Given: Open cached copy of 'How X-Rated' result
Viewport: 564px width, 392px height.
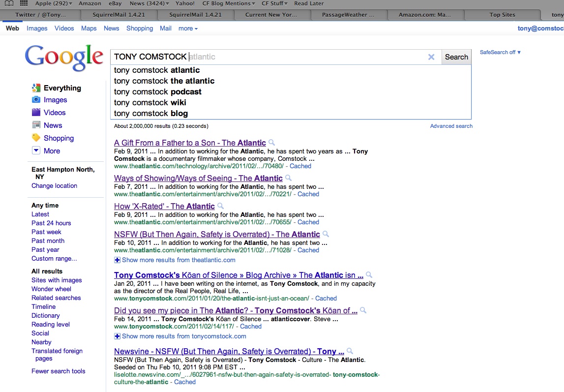Looking at the screenshot, I should click(308, 222).
